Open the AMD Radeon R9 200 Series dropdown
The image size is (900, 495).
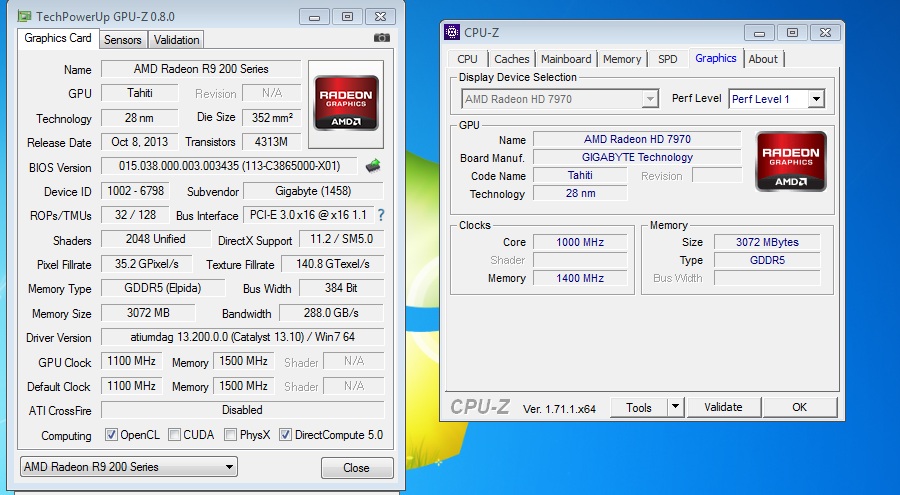pyautogui.click(x=129, y=467)
